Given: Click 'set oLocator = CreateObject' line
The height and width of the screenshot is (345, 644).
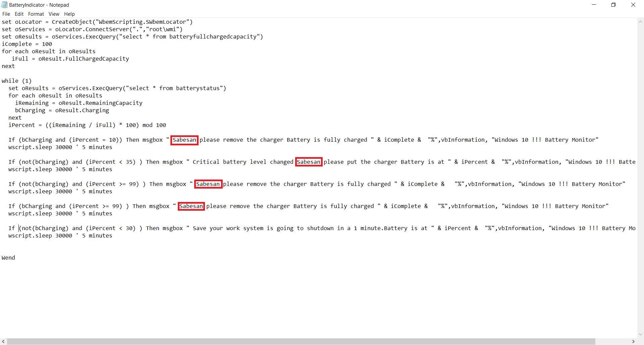Looking at the screenshot, I should (97, 22).
